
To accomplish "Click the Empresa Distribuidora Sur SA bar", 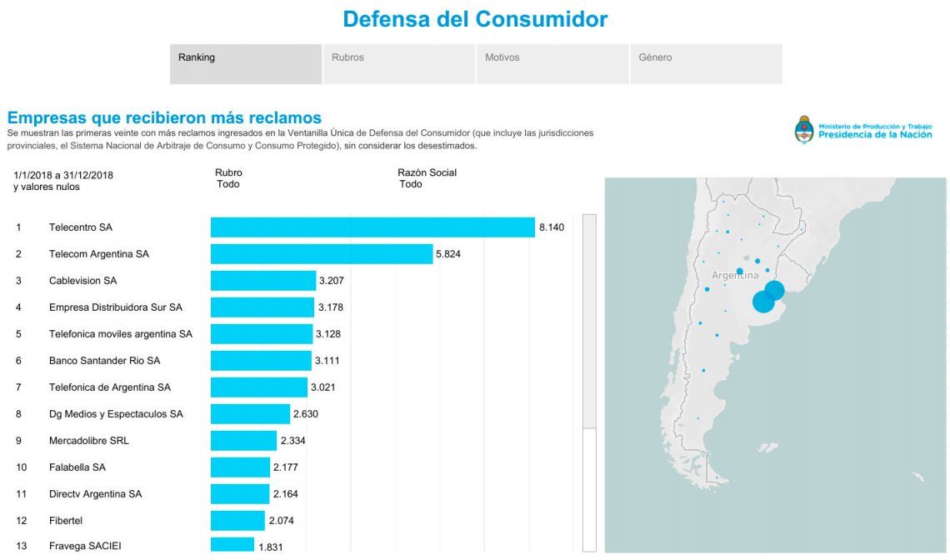I will coord(262,307).
